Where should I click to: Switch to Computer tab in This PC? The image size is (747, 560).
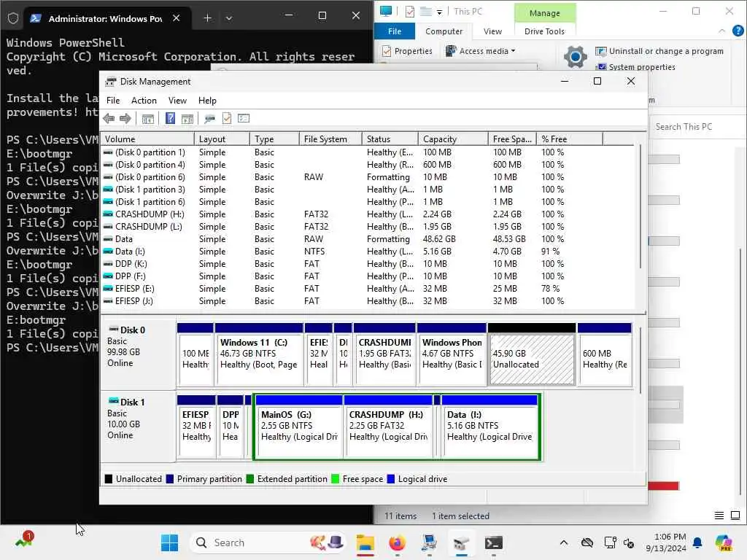pos(444,31)
